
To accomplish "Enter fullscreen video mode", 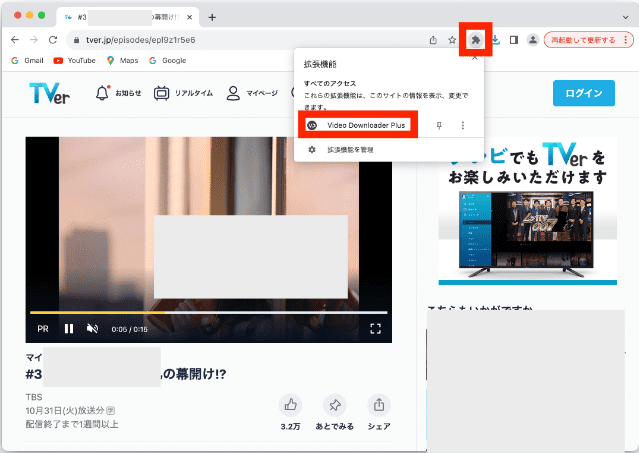I will click(375, 329).
